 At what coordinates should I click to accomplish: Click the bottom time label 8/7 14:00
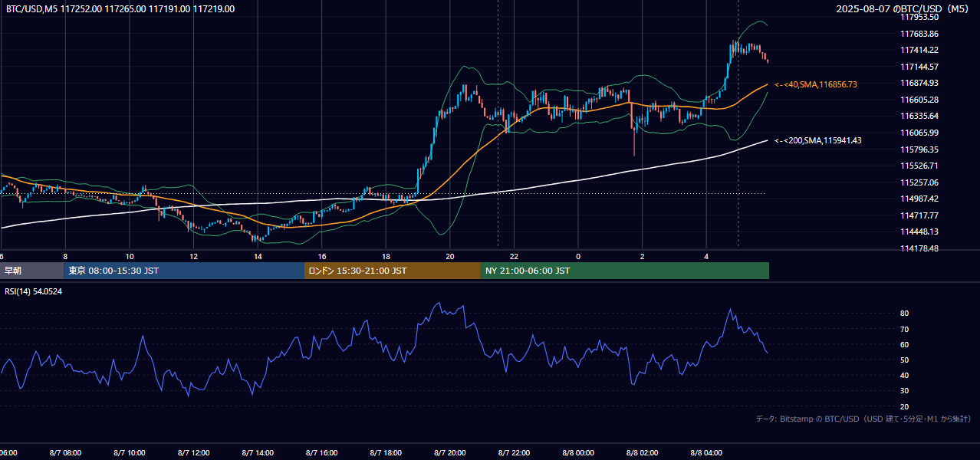pyautogui.click(x=258, y=453)
